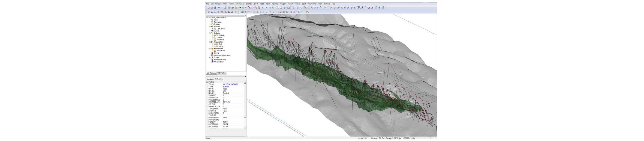Click the Caving icon in the tree
644x141 pixels.
pos(212,53)
